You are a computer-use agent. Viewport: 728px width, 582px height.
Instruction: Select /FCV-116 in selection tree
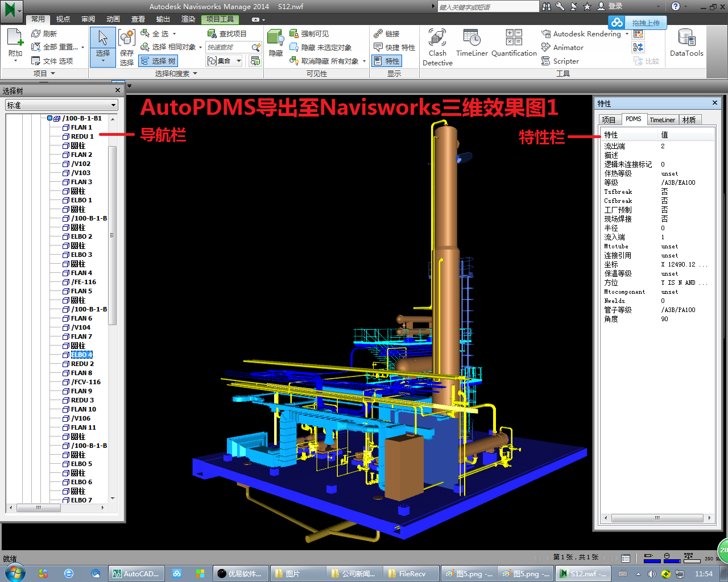(x=86, y=382)
